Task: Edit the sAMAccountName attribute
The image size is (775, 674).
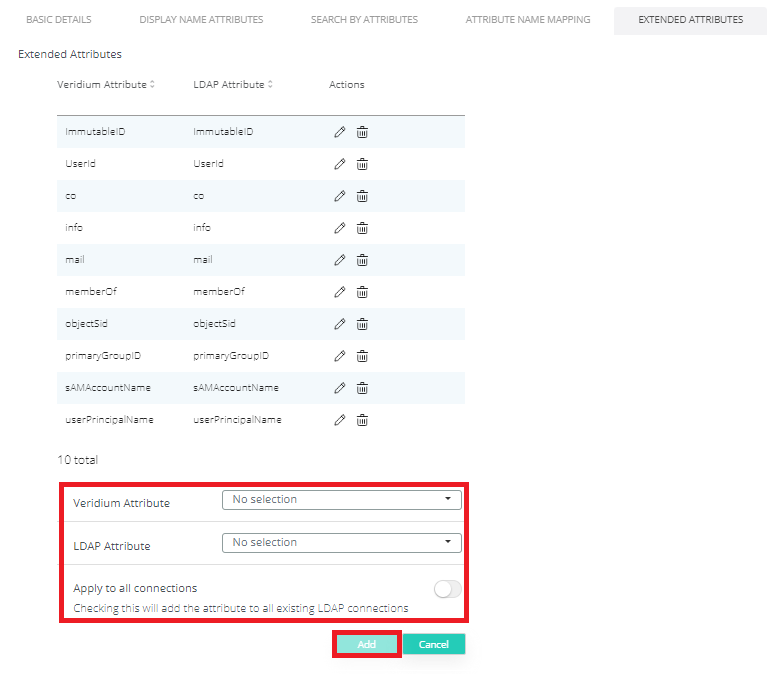Action: pyautogui.click(x=340, y=388)
